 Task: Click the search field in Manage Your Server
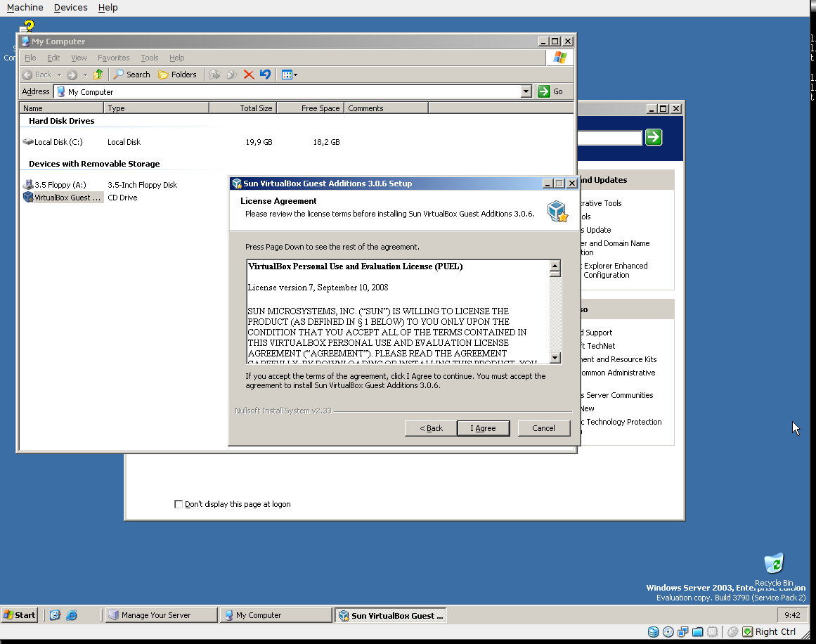point(609,138)
